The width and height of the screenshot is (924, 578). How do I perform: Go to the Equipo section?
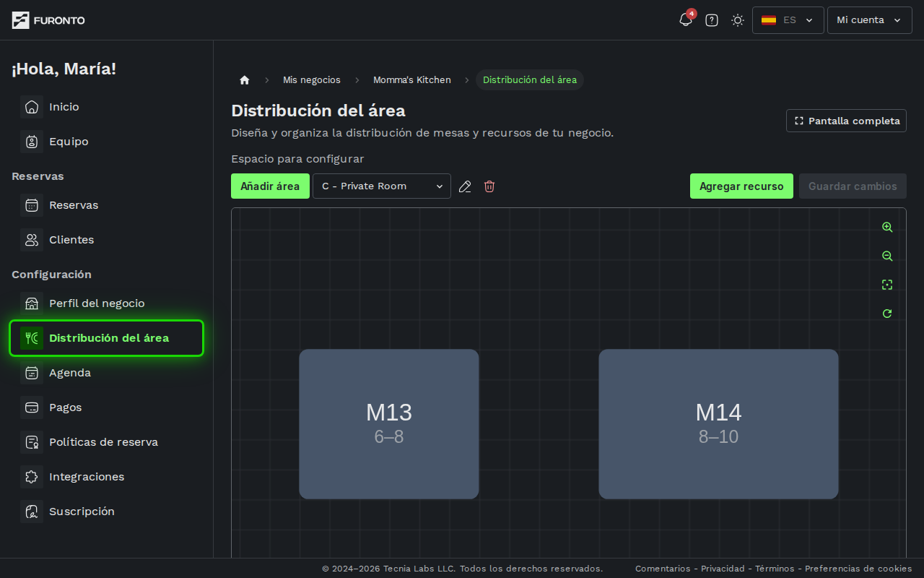[107, 142]
